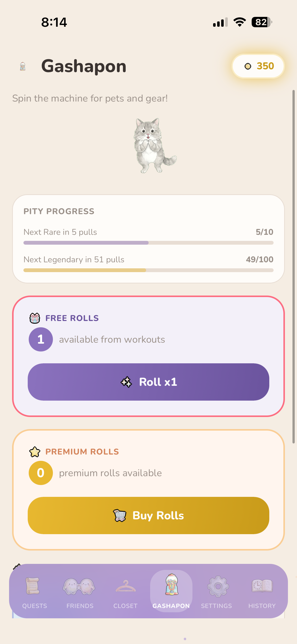Tap the star icon beside Premium Rolls
This screenshot has width=297, height=644.
click(x=35, y=452)
